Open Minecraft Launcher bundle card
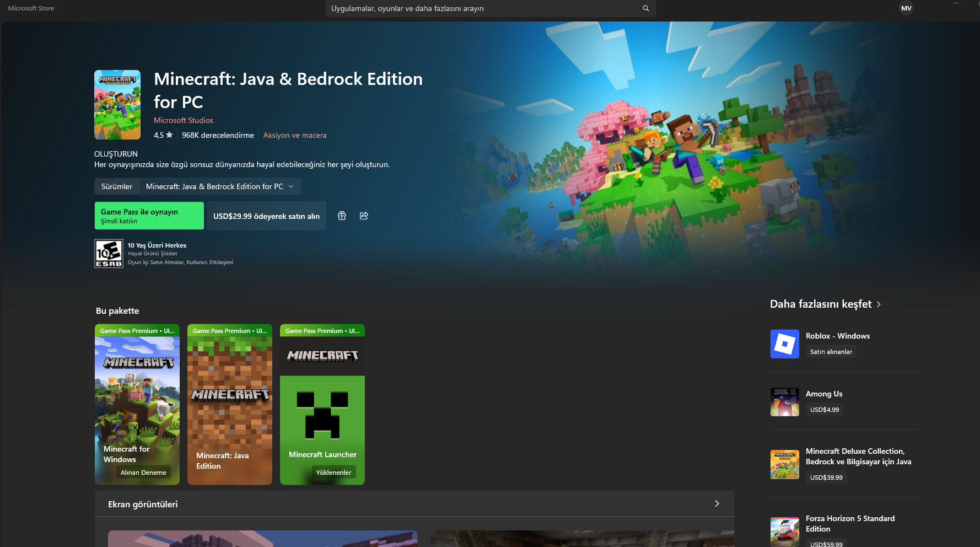Viewport: 980px width, 547px height. click(322, 405)
